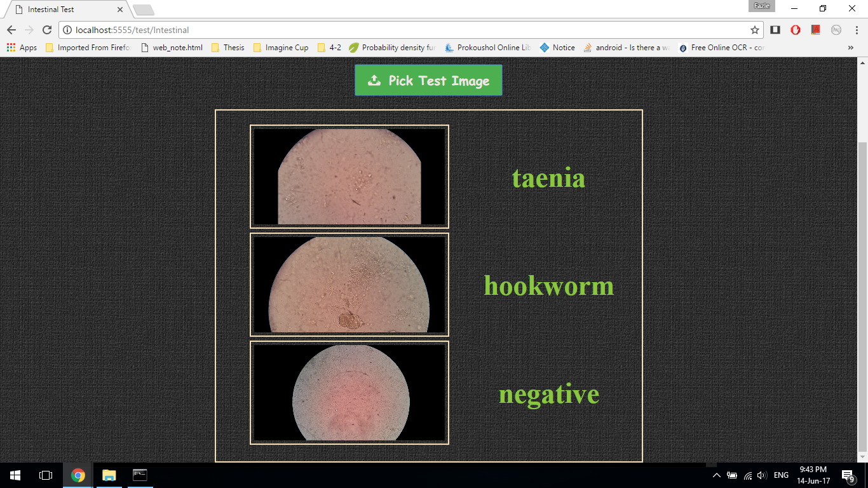Go back using the browser back arrow
868x488 pixels.
(11, 30)
